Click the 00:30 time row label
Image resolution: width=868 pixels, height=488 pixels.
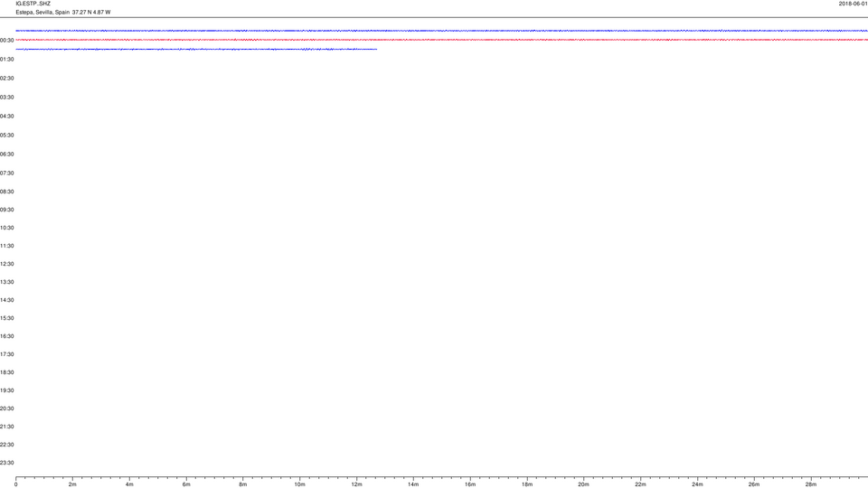pos(6,41)
